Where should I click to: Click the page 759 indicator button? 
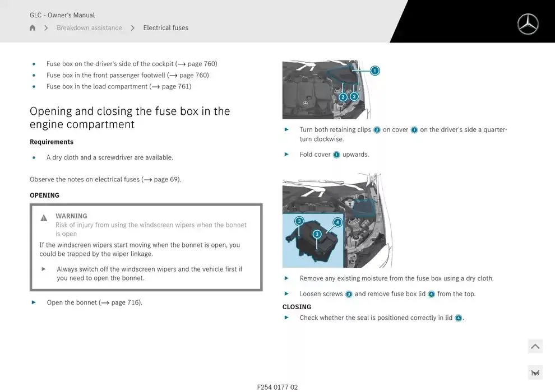535,373
